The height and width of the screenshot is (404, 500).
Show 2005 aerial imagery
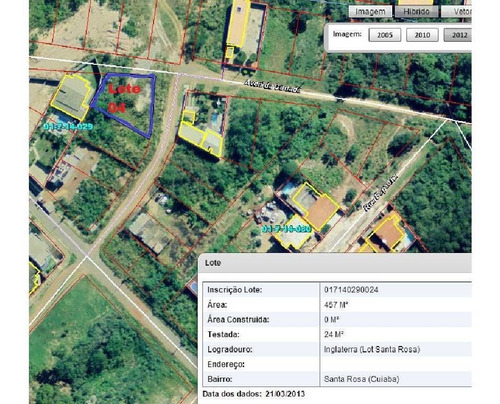point(385,35)
